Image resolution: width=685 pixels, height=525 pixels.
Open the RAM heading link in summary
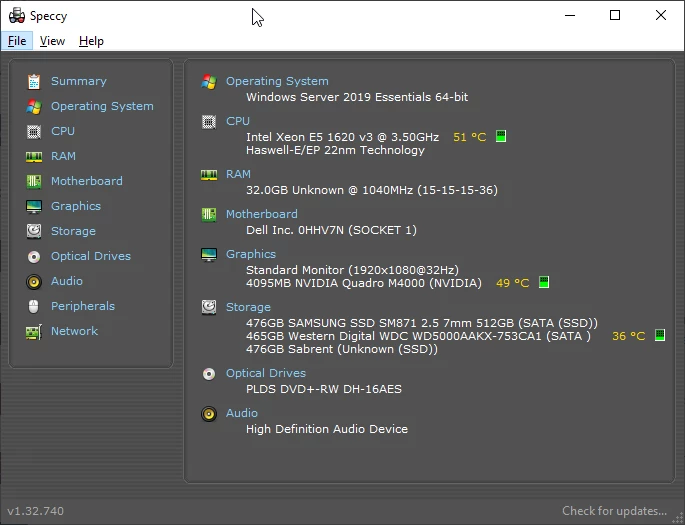click(238, 174)
